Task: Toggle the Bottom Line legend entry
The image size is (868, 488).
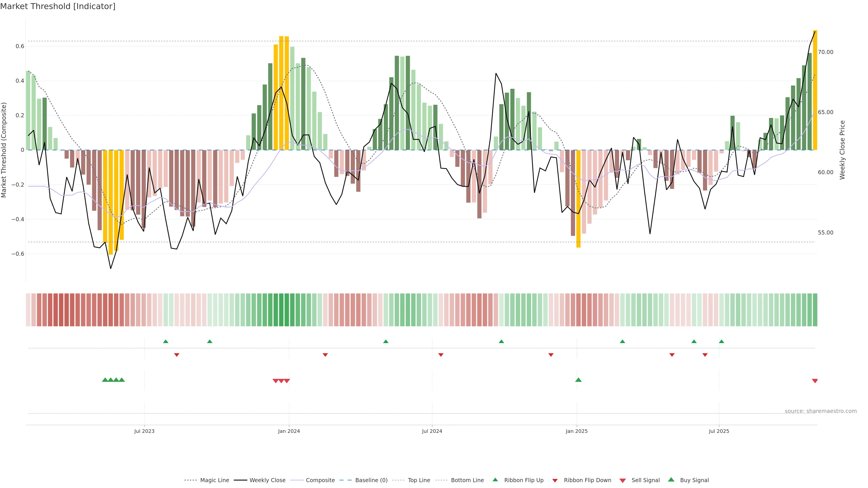Action: (x=467, y=480)
